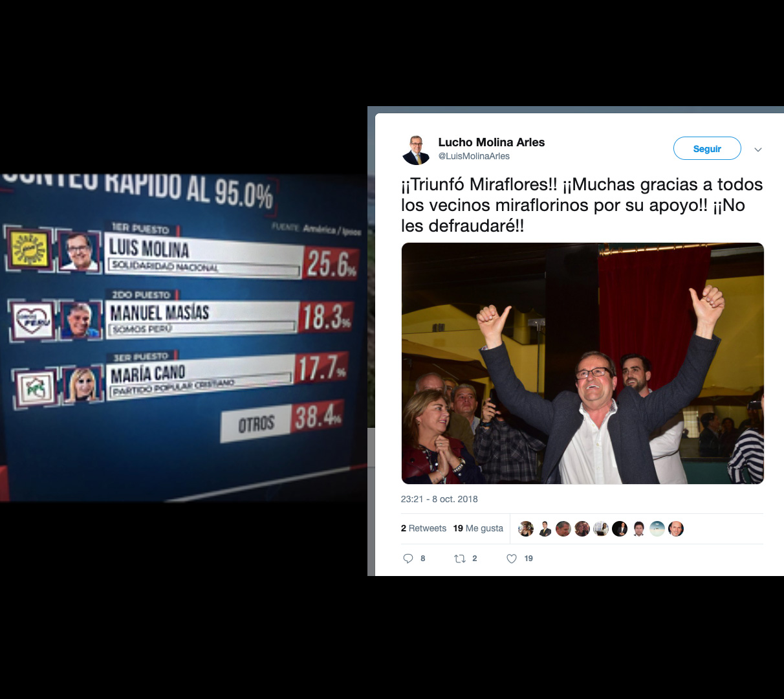Open the @LuisMolinaArles handle link
The width and height of the screenshot is (784, 699).
click(x=474, y=156)
